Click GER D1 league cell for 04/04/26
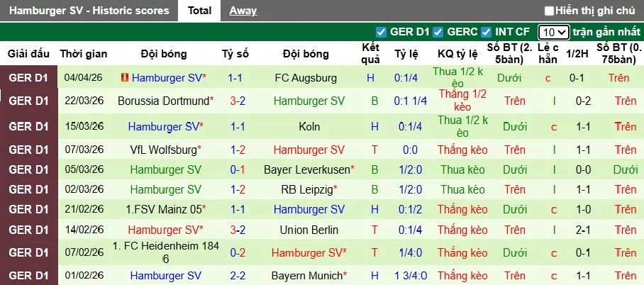The width and height of the screenshot is (644, 285). [28, 77]
